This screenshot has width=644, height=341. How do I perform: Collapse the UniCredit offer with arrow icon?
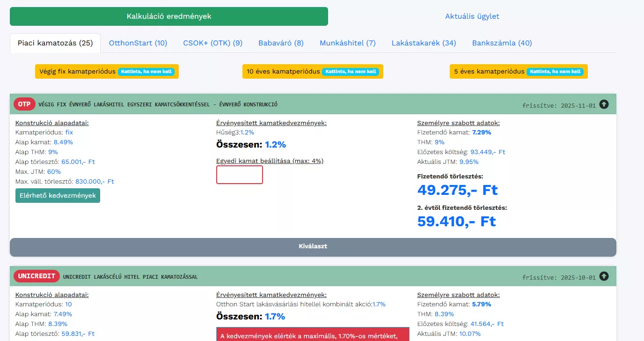point(604,276)
